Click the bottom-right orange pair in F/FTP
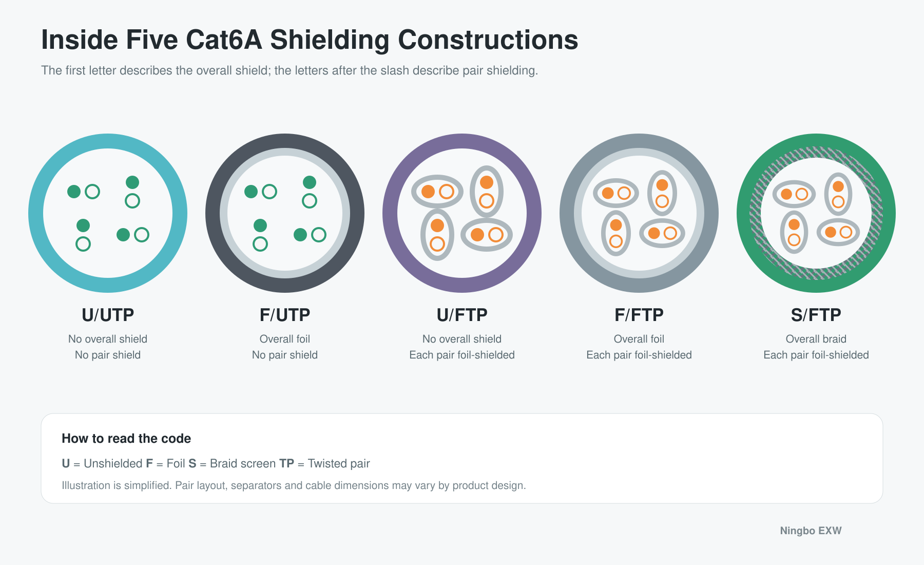 (x=662, y=233)
